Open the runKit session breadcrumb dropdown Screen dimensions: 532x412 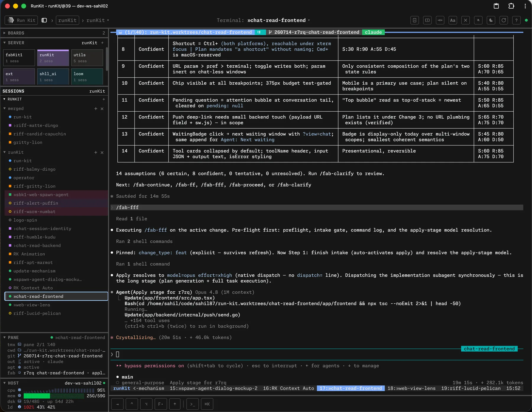pos(98,20)
